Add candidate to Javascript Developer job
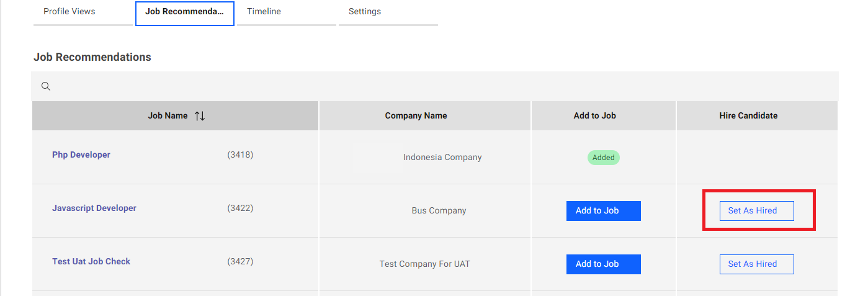868x296 pixels. click(603, 211)
